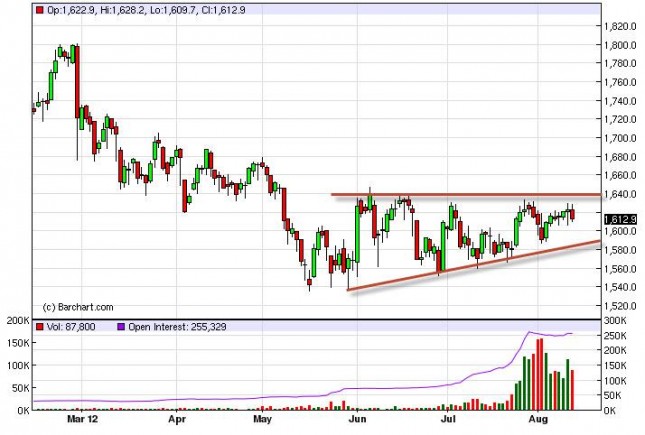Click the 1,820.0 price axis label

(620, 26)
